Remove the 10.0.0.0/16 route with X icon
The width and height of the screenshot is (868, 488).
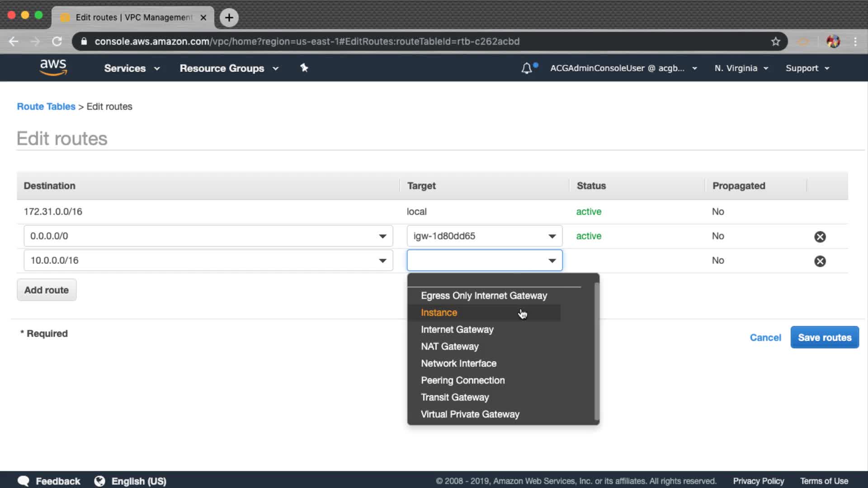point(820,261)
